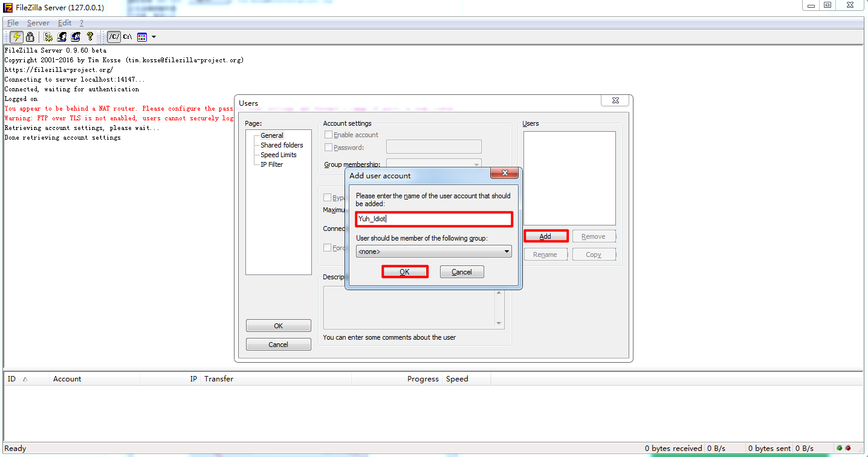Toggle the Password checkbox
This screenshot has height=457, width=868.
click(x=328, y=147)
